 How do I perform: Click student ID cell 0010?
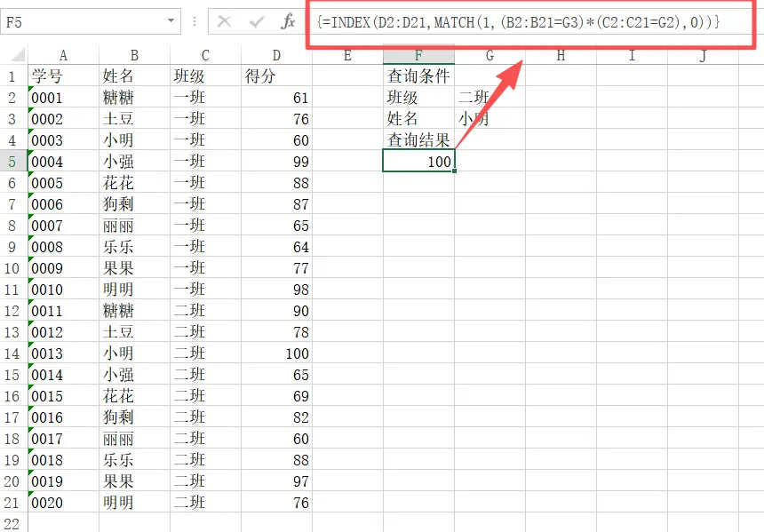coord(63,290)
